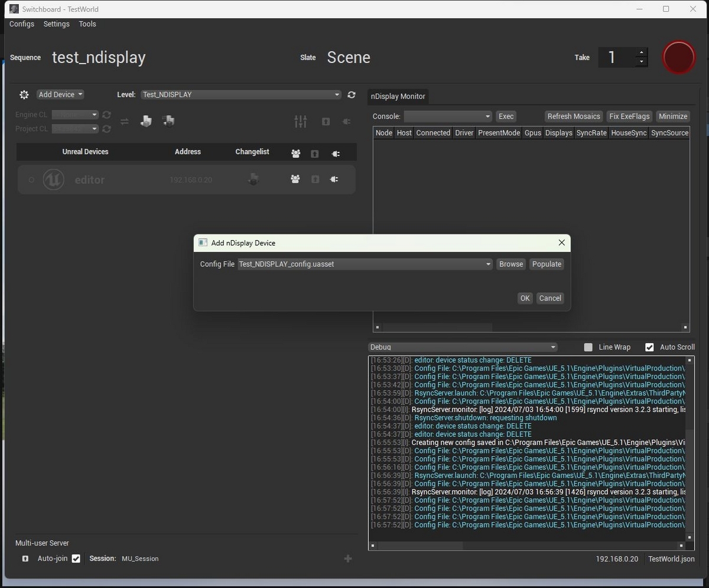
Task: Connect the editor device with its plug icon
Action: [334, 179]
